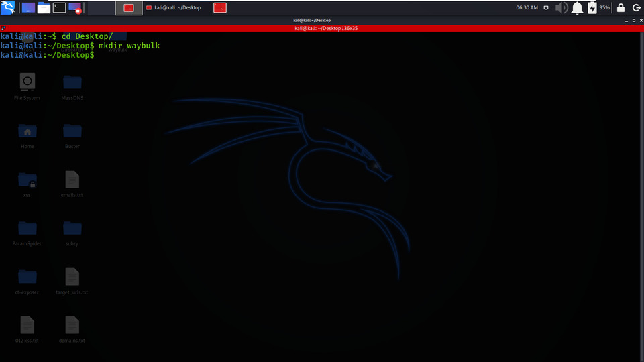The image size is (644, 362).
Task: Switch to the kali@kali: ~/Desktop taskbar window
Action: [x=174, y=8]
